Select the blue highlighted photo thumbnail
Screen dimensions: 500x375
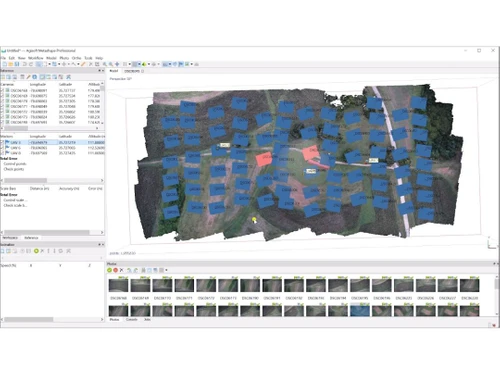click(x=360, y=311)
